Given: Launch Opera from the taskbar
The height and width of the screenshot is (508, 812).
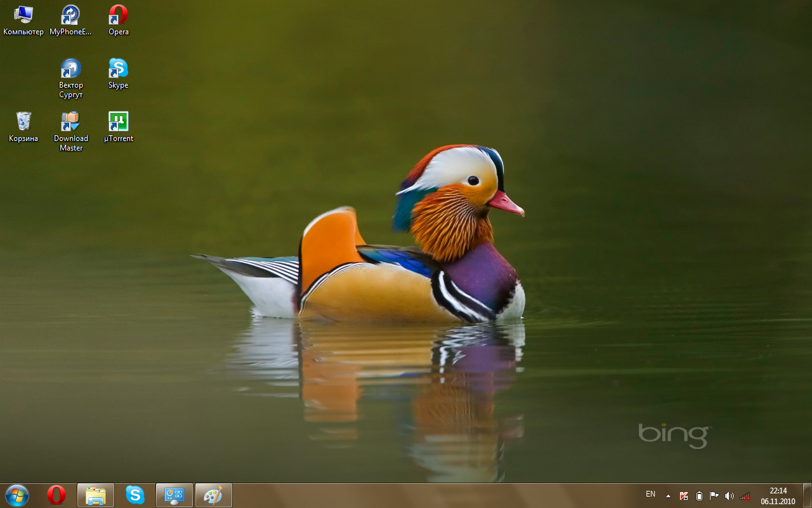Looking at the screenshot, I should click(56, 495).
